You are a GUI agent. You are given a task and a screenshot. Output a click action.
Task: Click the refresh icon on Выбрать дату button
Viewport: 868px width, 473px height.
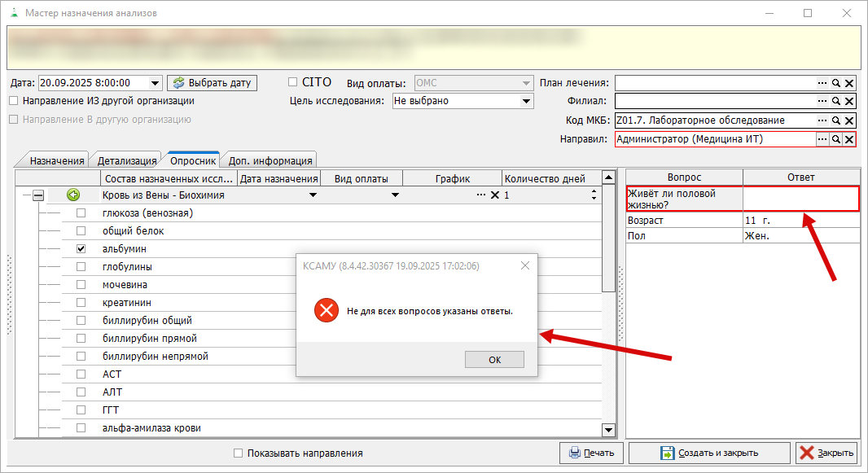[x=178, y=83]
